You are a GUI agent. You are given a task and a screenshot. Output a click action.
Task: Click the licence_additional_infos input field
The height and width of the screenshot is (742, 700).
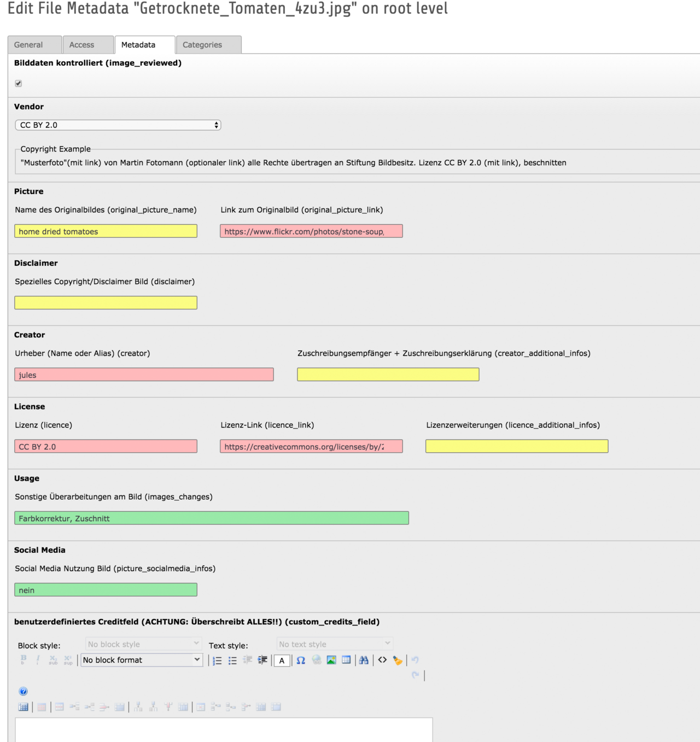[517, 446]
